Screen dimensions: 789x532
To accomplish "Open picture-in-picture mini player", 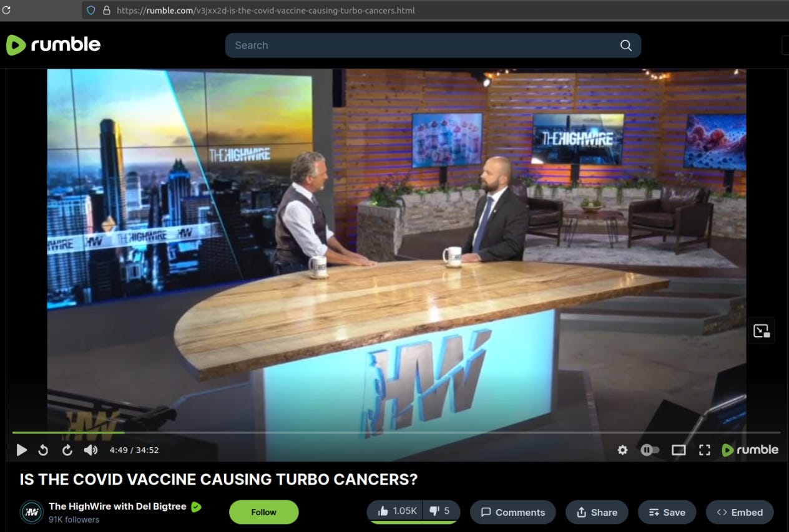I will 762,331.
